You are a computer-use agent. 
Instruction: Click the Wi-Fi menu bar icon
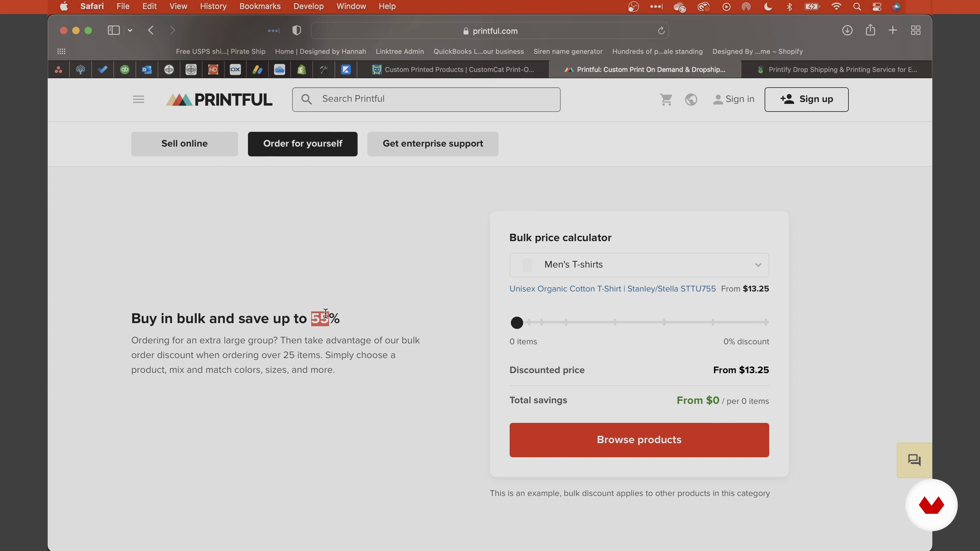coord(836,7)
